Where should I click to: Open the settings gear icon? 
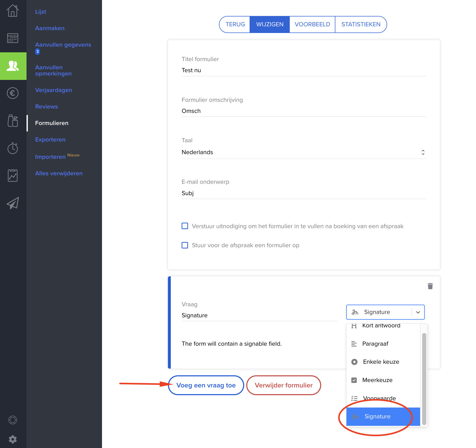pyautogui.click(x=13, y=439)
